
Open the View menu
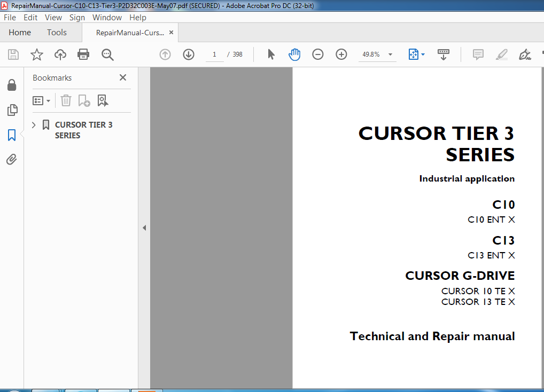53,17
